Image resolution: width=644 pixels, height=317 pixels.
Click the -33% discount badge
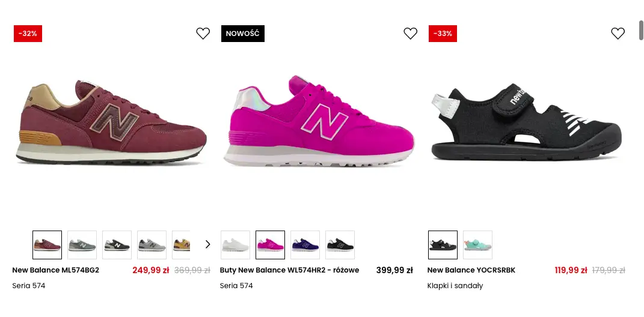click(x=443, y=34)
